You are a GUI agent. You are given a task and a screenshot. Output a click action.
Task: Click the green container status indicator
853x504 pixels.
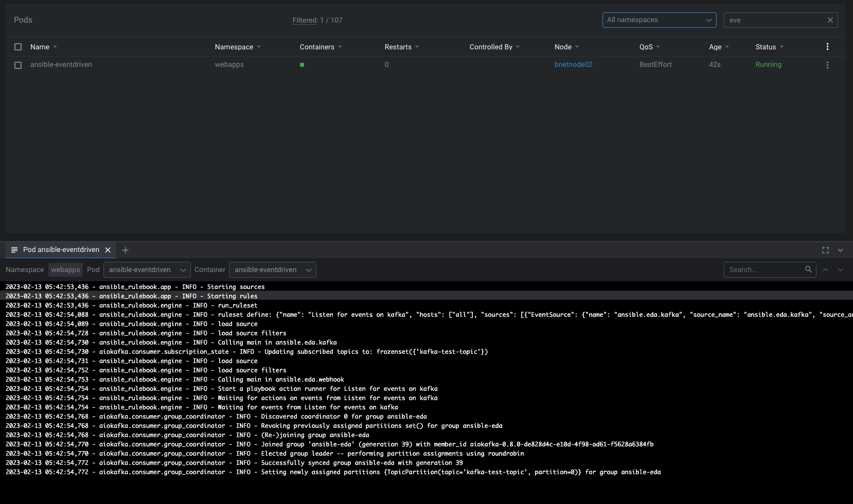[x=302, y=65]
